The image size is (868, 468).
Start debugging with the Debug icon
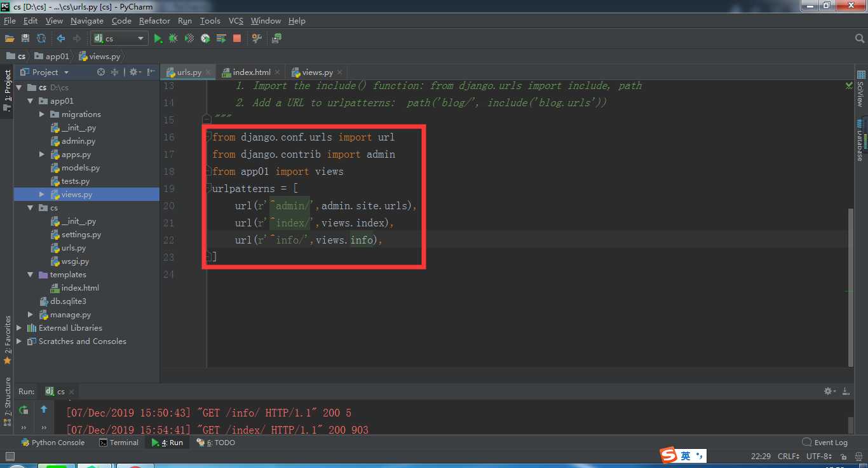click(173, 39)
